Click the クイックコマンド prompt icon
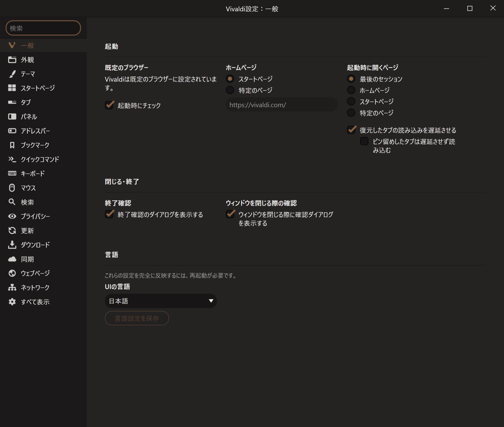Viewport: 504px width, 427px height. click(12, 159)
